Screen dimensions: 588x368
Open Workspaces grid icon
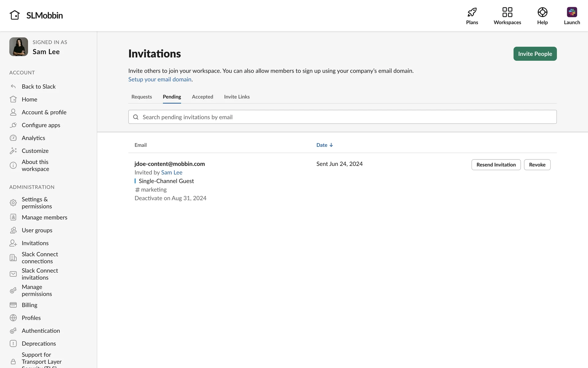point(507,12)
